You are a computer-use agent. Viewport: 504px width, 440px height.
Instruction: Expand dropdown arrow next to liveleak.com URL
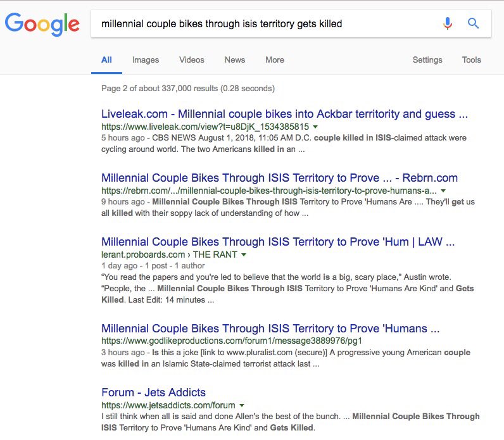[x=315, y=127]
